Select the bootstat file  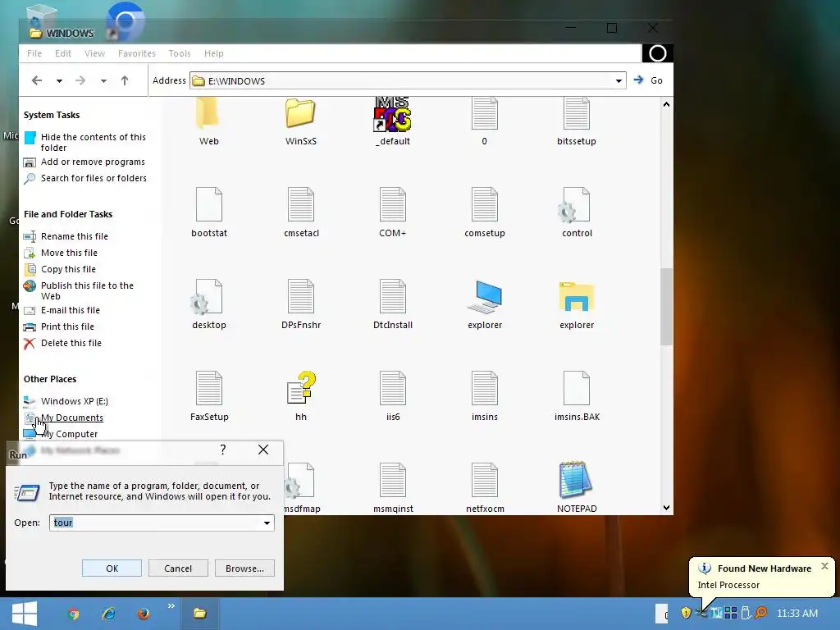[209, 212]
